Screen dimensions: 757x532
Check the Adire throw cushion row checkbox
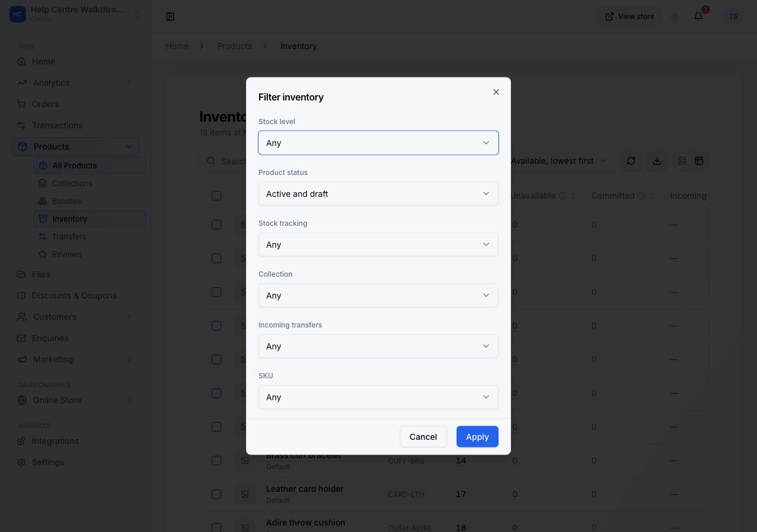[216, 527]
